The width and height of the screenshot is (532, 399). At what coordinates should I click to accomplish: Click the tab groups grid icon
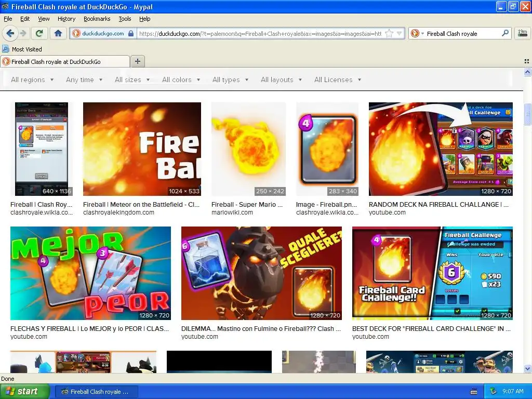527,61
